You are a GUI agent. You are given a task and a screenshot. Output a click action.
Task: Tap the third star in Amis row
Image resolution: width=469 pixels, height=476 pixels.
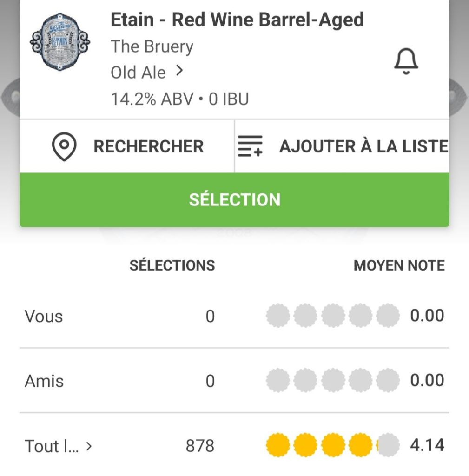(x=333, y=381)
